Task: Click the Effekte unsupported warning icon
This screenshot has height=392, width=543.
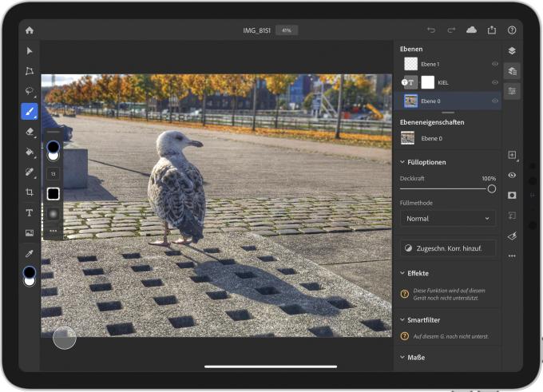Action: coord(404,294)
